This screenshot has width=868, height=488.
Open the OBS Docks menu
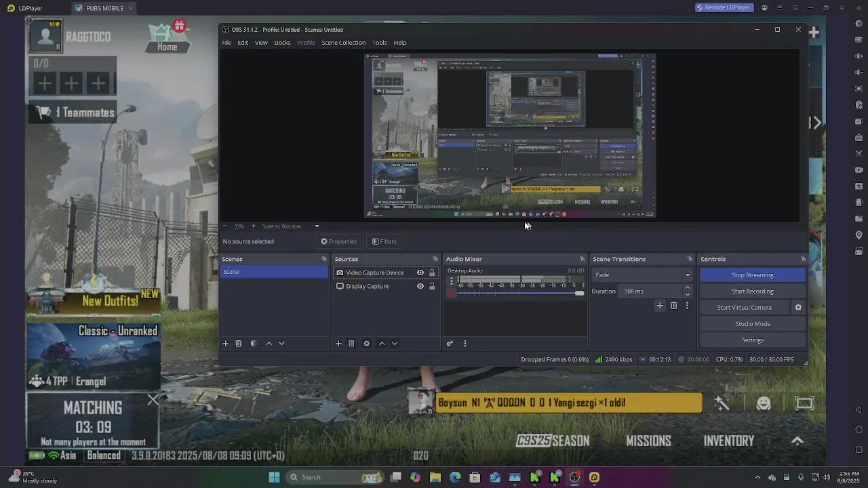tap(282, 43)
